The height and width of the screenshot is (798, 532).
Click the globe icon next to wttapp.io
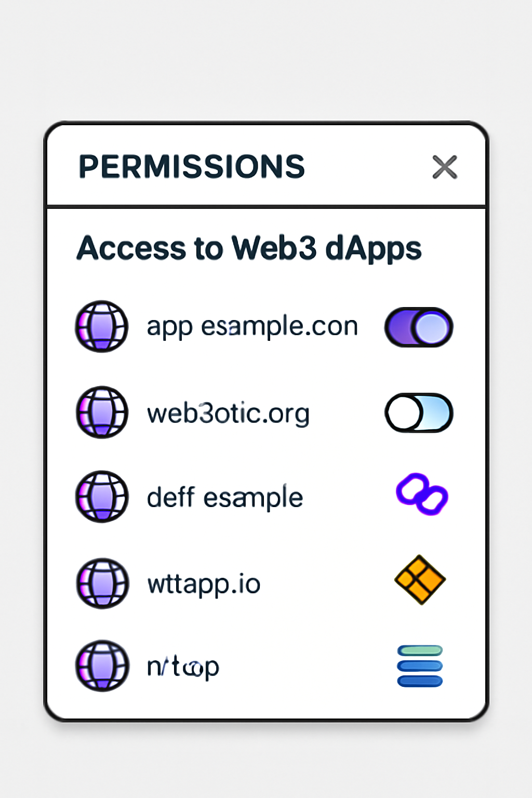(102, 583)
